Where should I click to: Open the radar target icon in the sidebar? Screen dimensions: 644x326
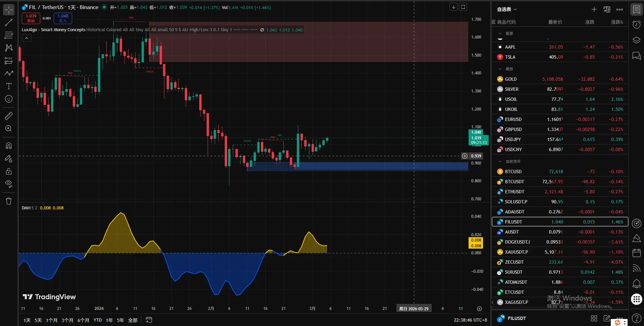[x=636, y=223]
